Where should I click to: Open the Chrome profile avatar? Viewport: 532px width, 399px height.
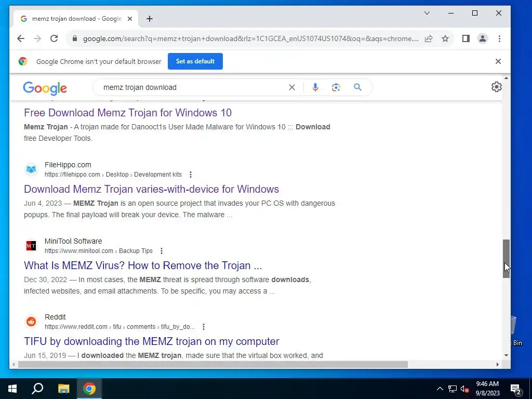tap(483, 38)
